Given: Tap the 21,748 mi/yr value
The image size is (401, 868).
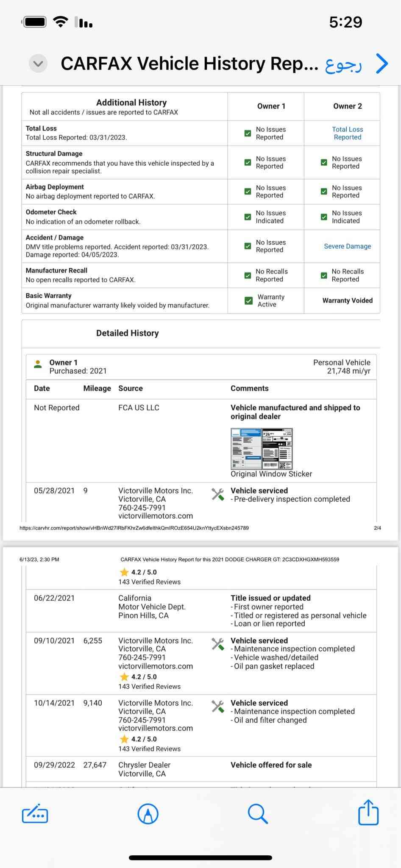Looking at the screenshot, I should pyautogui.click(x=348, y=371).
